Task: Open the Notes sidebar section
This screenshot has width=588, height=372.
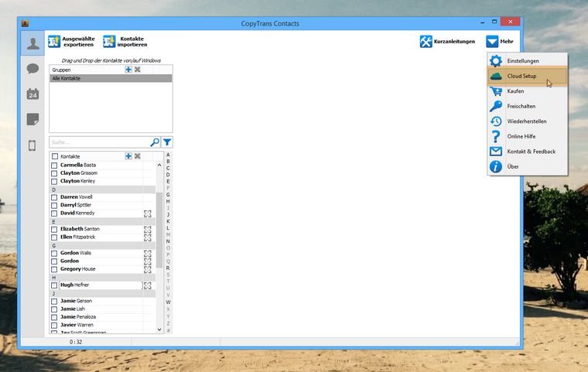Action: coord(32,120)
